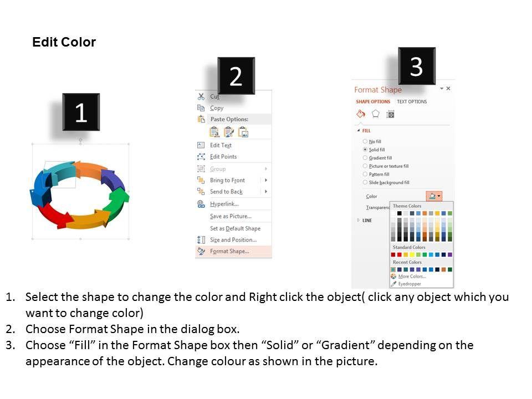This screenshot has width=532, height=399.
Task: Open the Effects pentagon icon tab
Action: point(375,114)
